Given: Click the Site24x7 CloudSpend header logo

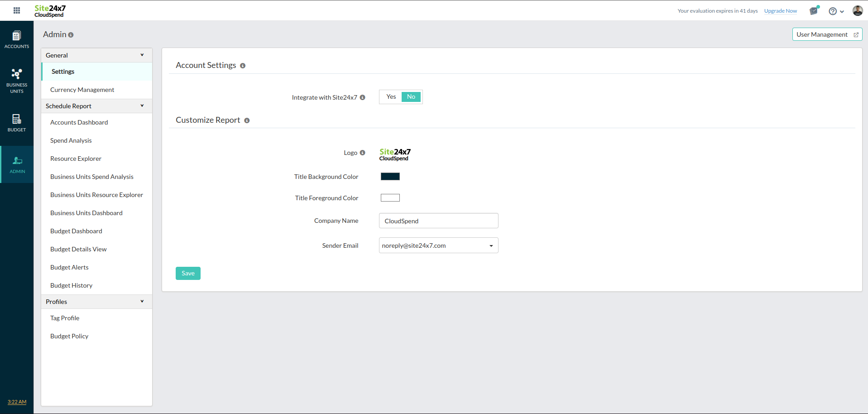Looking at the screenshot, I should (x=50, y=11).
